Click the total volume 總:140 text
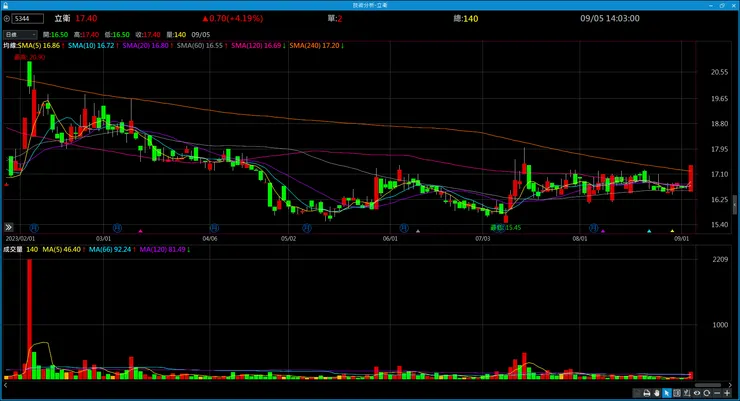This screenshot has height=401, width=740. [466, 18]
